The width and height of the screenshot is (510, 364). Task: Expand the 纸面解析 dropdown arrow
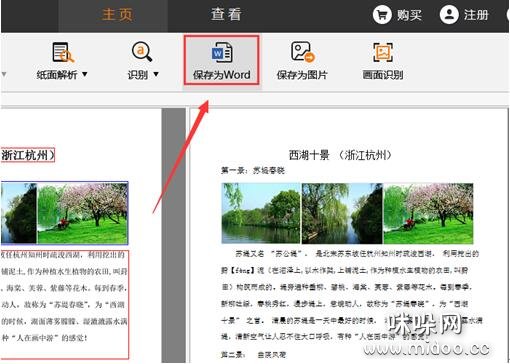[x=85, y=74]
